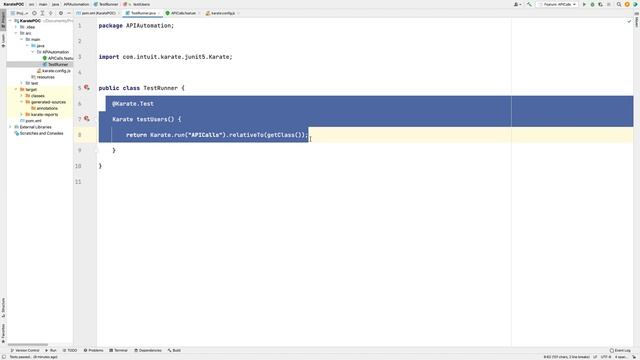This screenshot has width=640, height=360.
Task: Click the Stop icon in top toolbar
Action: (609, 4)
